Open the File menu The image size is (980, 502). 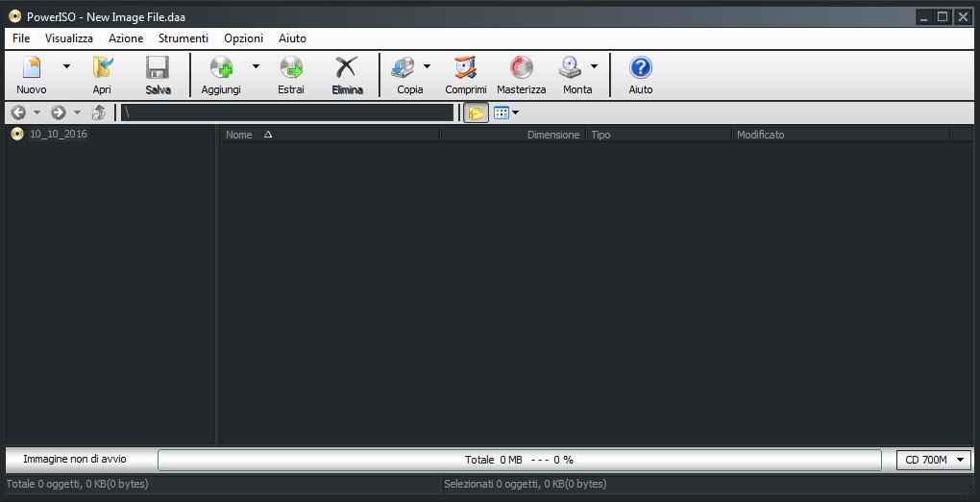pos(21,38)
